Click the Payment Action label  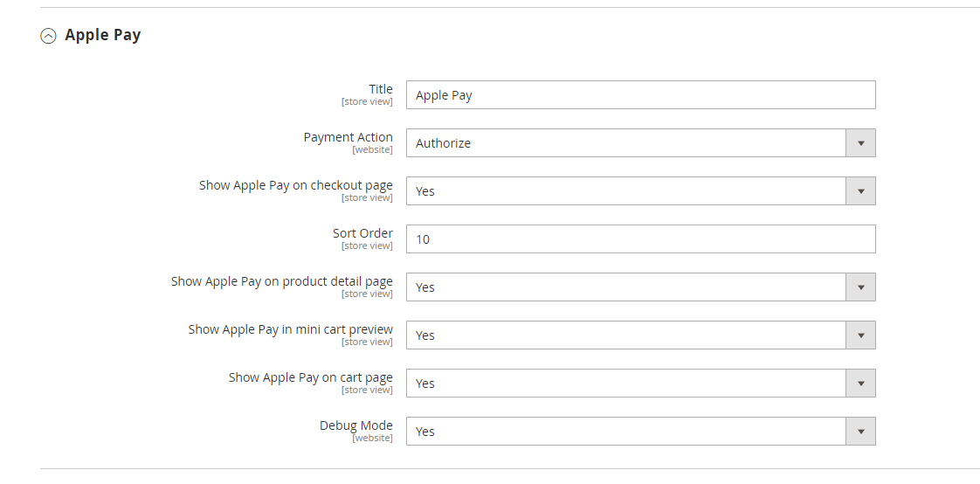coord(348,137)
